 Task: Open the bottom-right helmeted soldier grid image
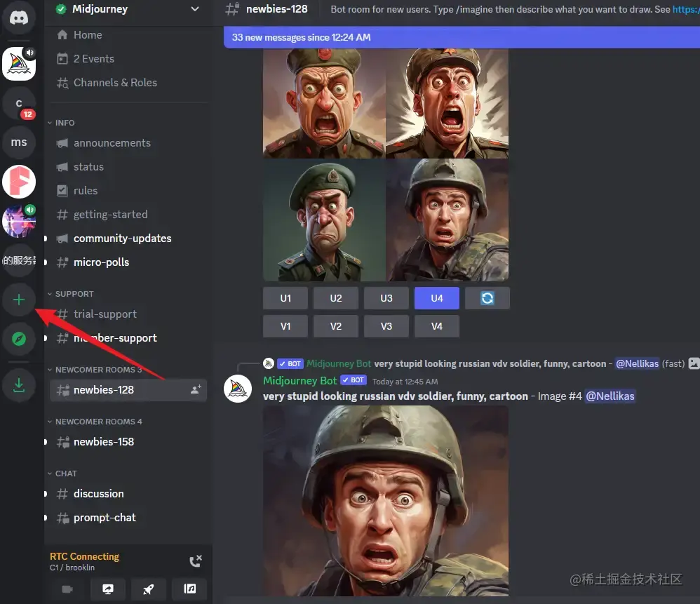tap(447, 220)
